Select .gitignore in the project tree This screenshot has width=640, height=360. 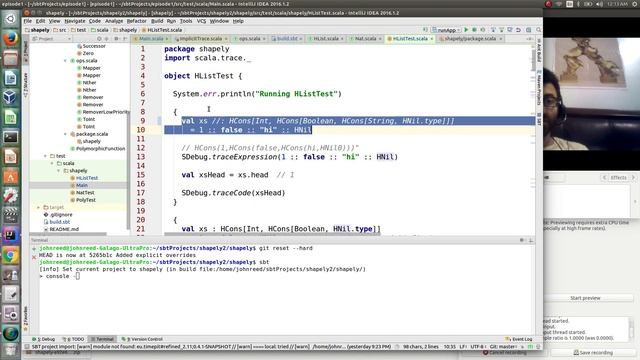click(x=61, y=215)
